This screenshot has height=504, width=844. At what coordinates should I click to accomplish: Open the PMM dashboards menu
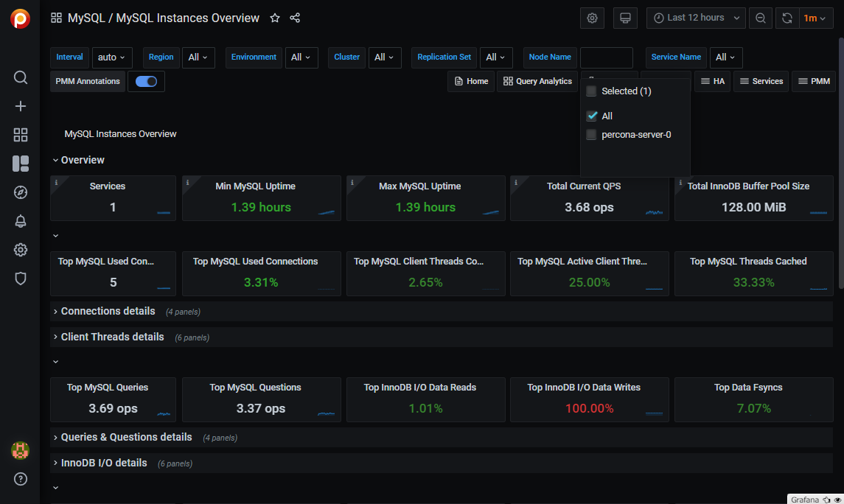pyautogui.click(x=814, y=81)
